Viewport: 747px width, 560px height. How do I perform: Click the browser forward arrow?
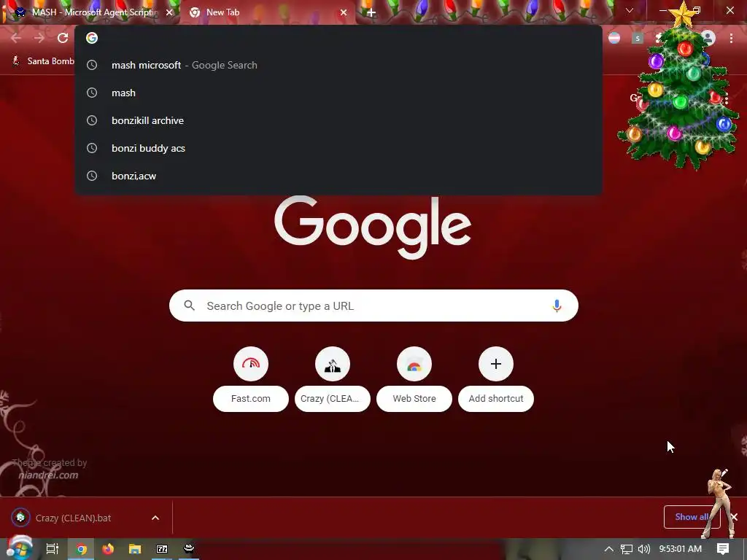point(39,38)
